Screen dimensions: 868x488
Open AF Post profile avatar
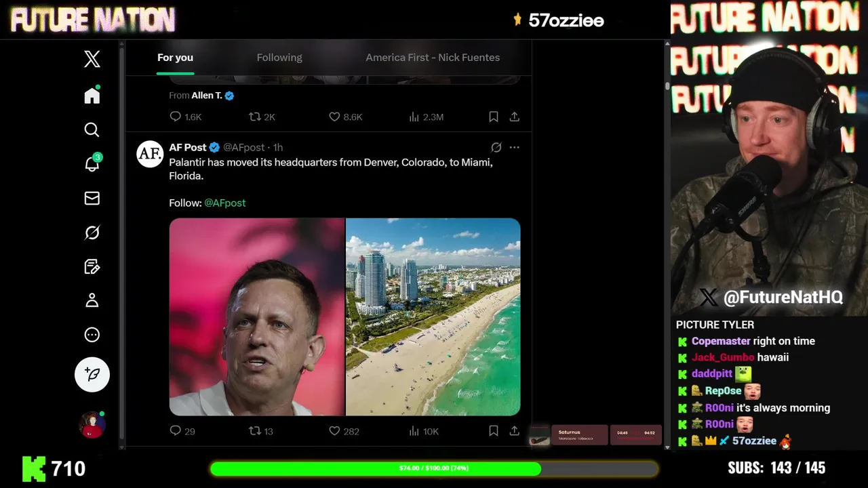150,155
